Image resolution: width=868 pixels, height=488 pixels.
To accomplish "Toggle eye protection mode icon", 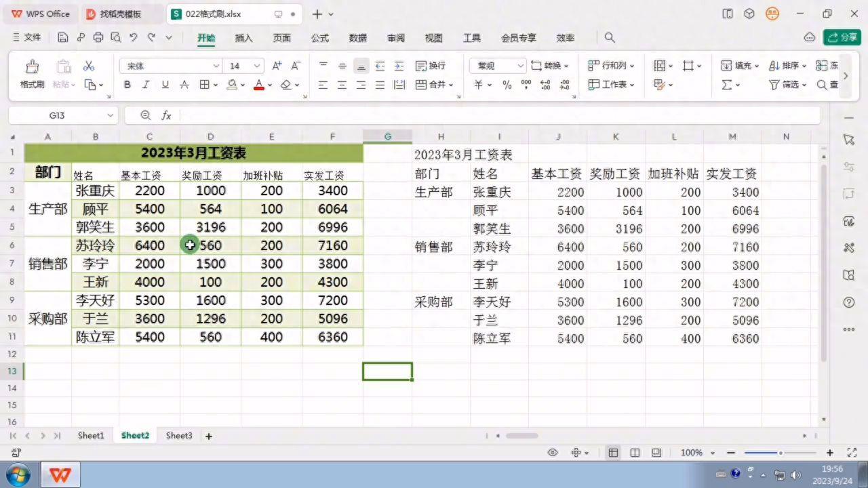I will point(553,453).
